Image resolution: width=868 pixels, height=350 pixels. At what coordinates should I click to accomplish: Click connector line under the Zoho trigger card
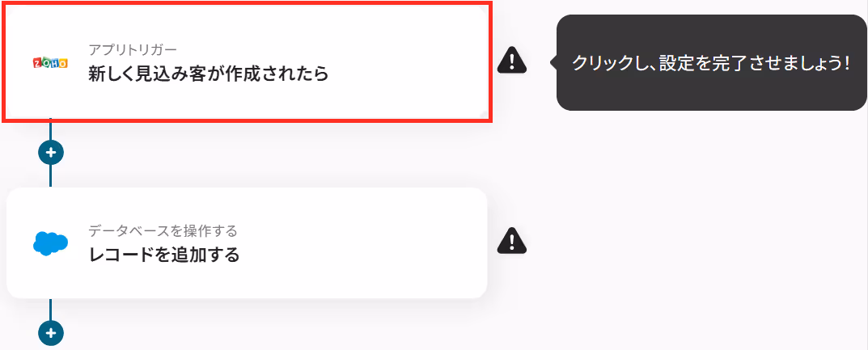51,130
